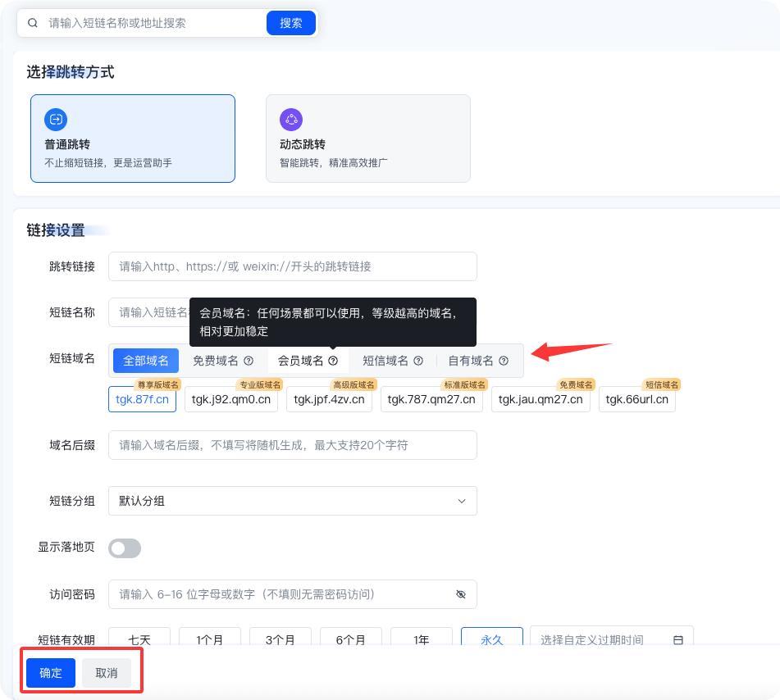This screenshot has width=780, height=700.
Task: Expand the 短链分组 dropdown
Action: (292, 501)
